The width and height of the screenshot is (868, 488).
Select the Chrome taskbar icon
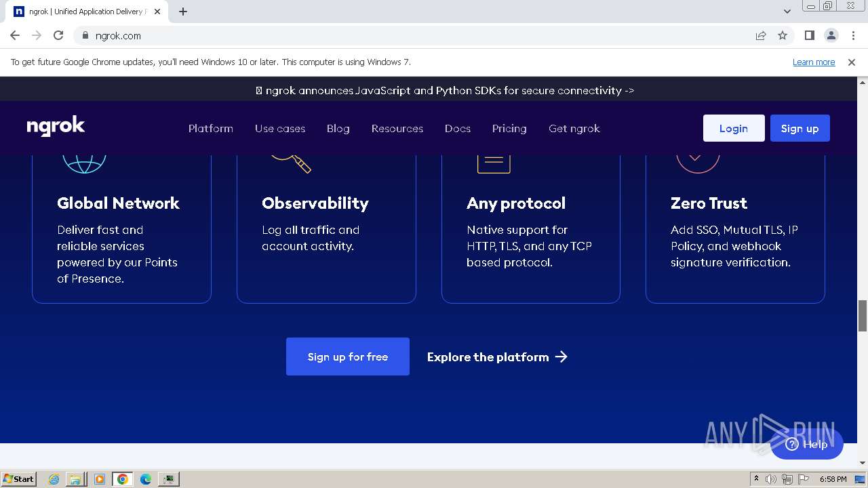122,479
